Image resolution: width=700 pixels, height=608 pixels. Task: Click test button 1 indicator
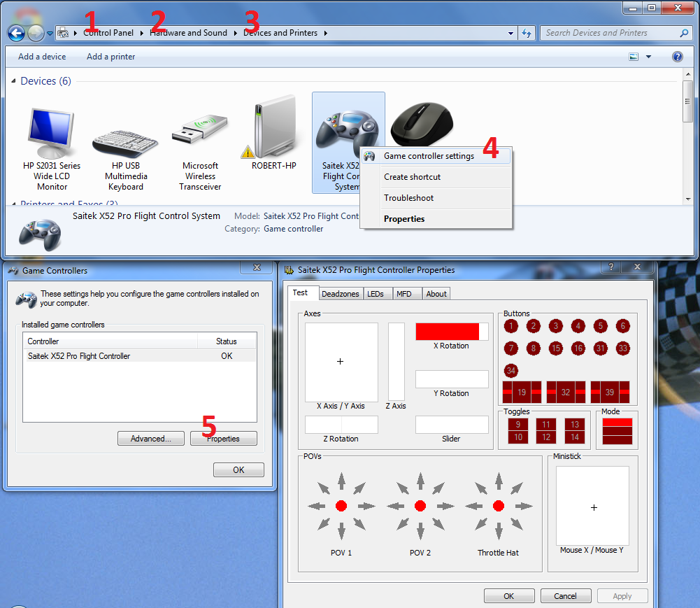pyautogui.click(x=510, y=326)
